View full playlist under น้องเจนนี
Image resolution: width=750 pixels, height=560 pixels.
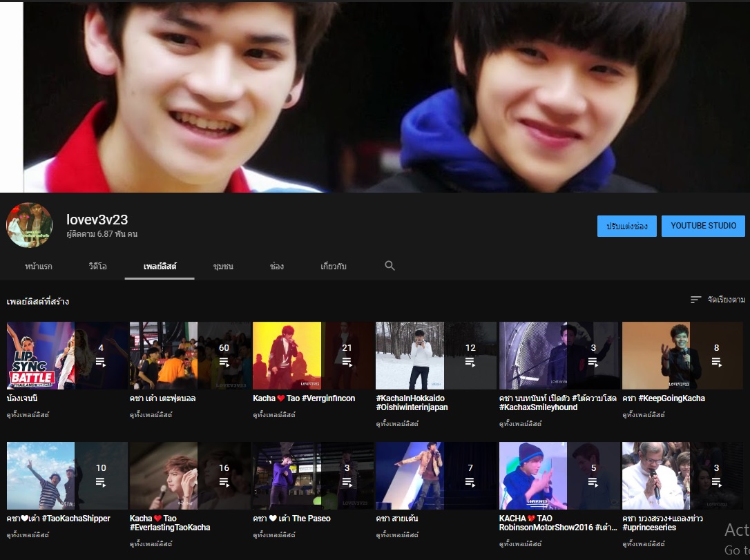pos(28,414)
